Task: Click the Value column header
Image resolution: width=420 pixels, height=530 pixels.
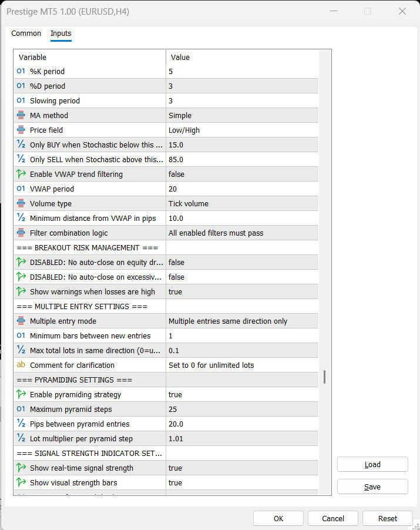Action: [x=242, y=57]
